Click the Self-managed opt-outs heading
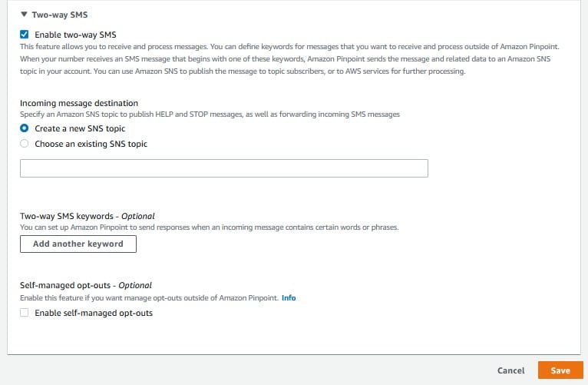 tap(86, 286)
